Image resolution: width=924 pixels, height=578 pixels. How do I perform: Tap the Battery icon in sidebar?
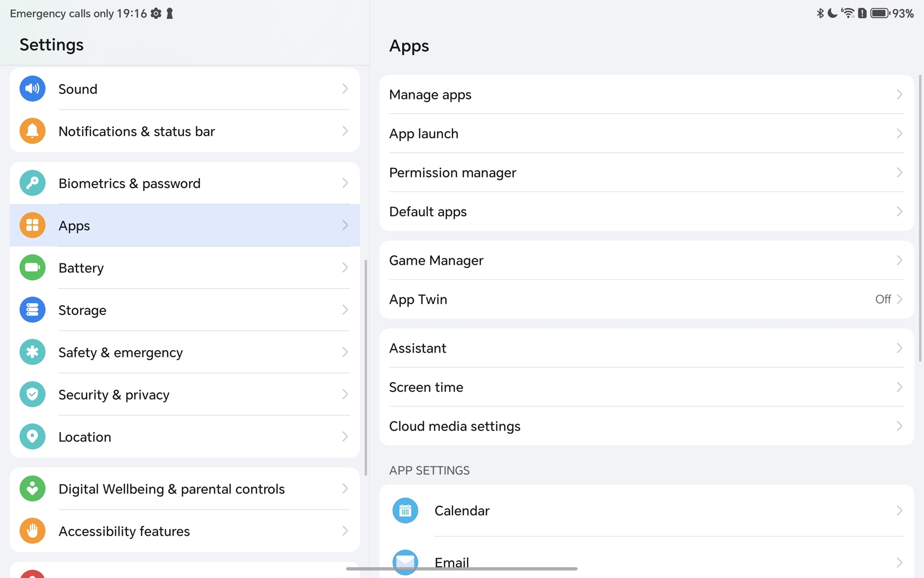pos(32,268)
